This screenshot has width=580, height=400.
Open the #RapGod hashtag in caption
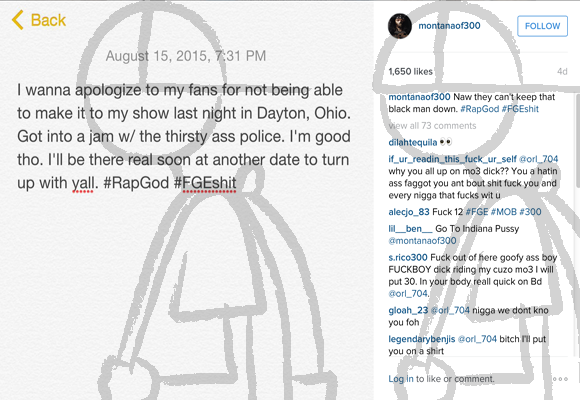coord(480,109)
